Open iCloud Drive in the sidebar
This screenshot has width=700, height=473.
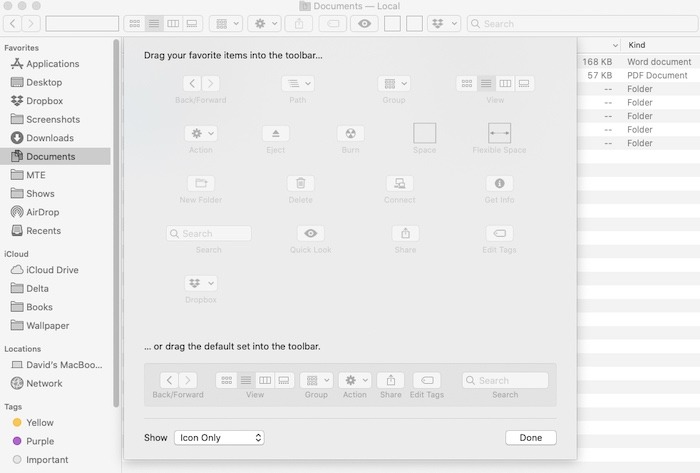click(52, 270)
